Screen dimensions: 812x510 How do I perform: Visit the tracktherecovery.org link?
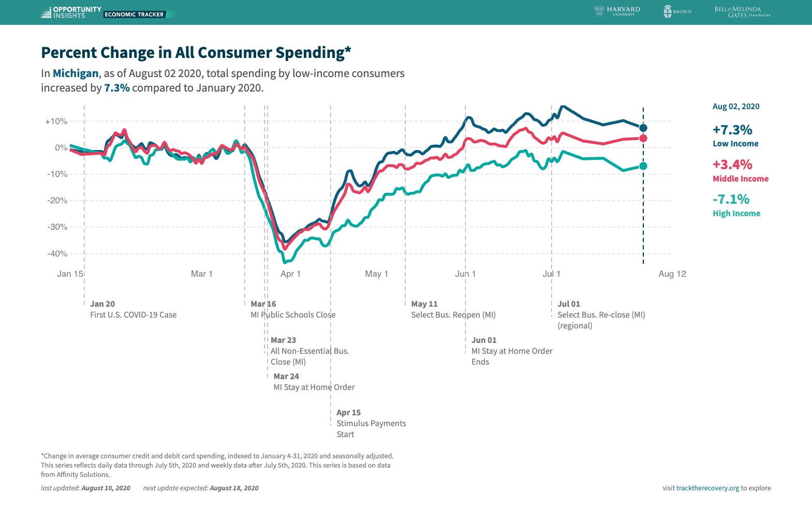pyautogui.click(x=707, y=488)
